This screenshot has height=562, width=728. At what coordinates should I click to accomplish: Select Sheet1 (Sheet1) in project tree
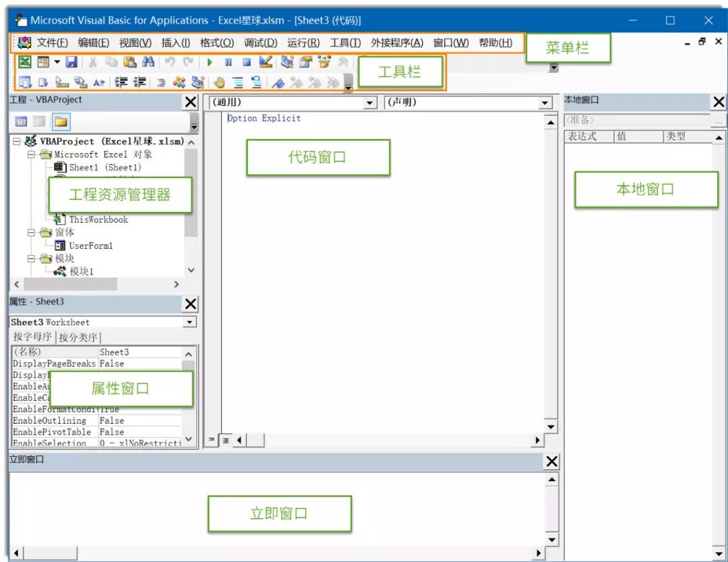tap(105, 167)
